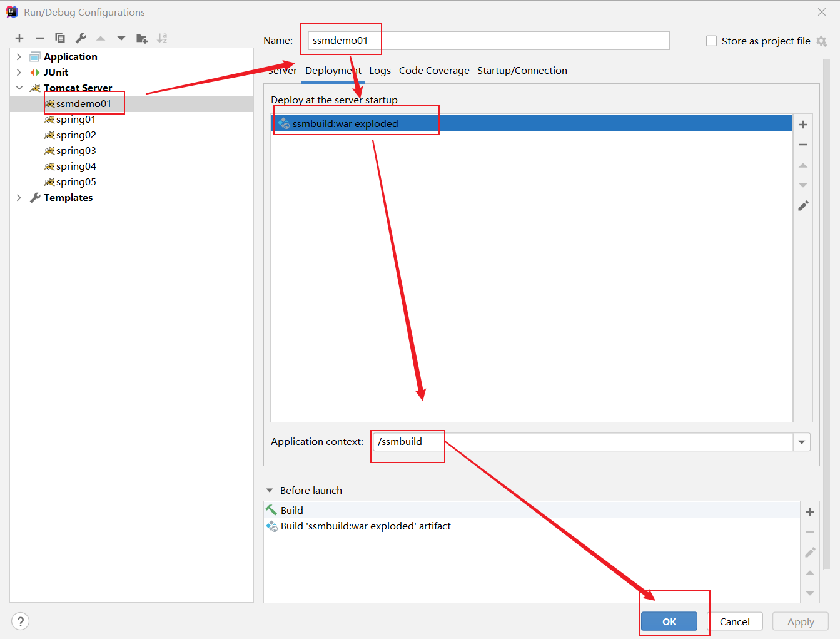
Task: Click the remove configuration minus icon
Action: [x=39, y=38]
